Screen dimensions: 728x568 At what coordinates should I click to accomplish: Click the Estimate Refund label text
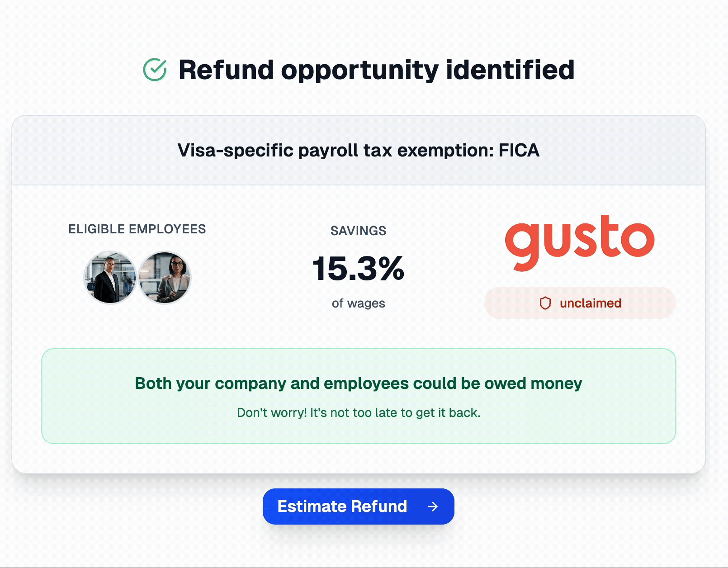[342, 506]
